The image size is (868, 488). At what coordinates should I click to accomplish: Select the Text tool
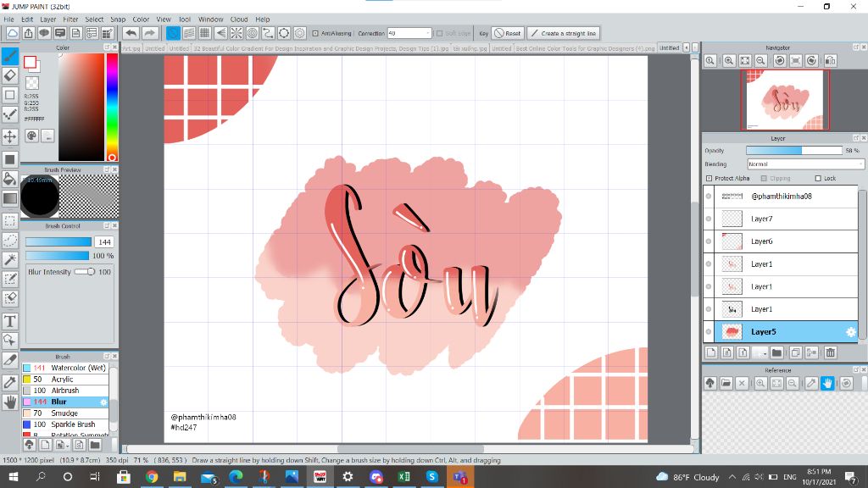(x=10, y=321)
